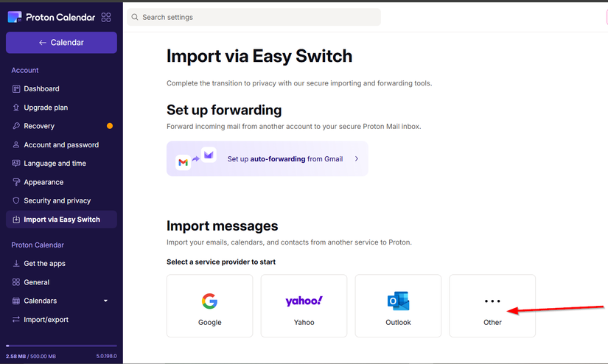Click the search magnifier icon
Image resolution: width=608 pixels, height=364 pixels.
(x=135, y=17)
